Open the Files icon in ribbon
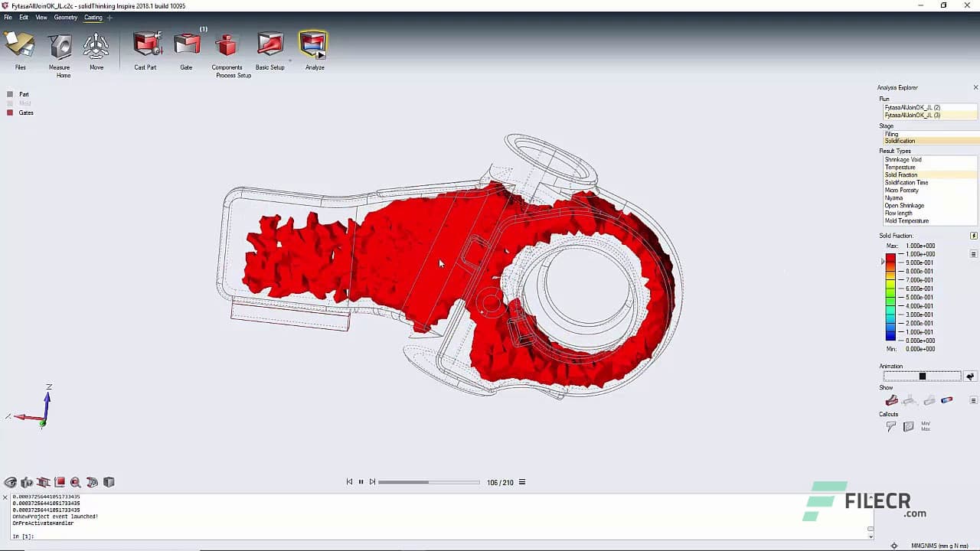The width and height of the screenshot is (980, 551). pos(20,46)
